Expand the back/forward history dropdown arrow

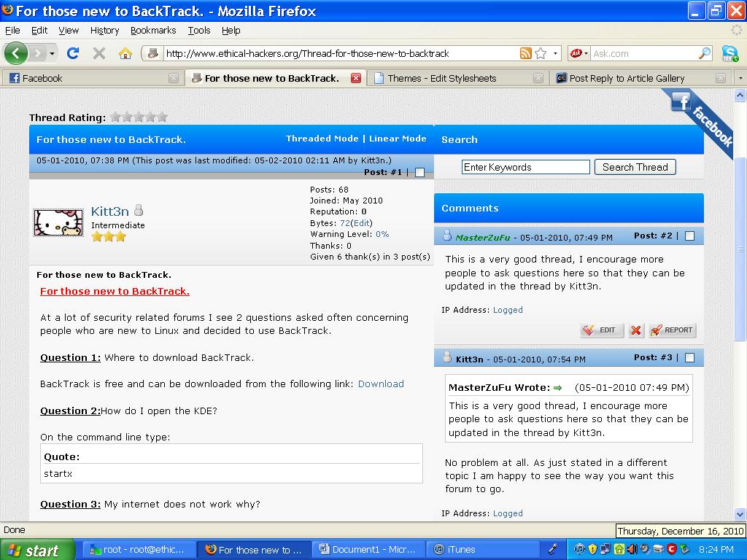[x=52, y=53]
